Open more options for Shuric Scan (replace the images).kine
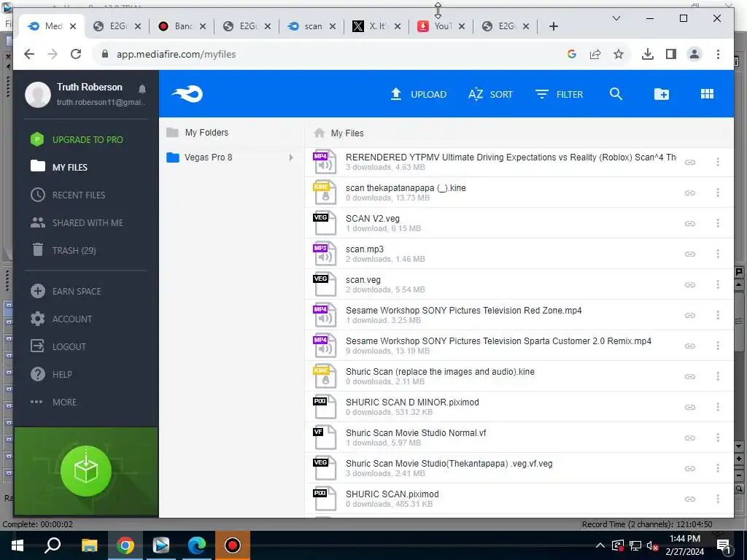This screenshot has width=747, height=560. (718, 376)
